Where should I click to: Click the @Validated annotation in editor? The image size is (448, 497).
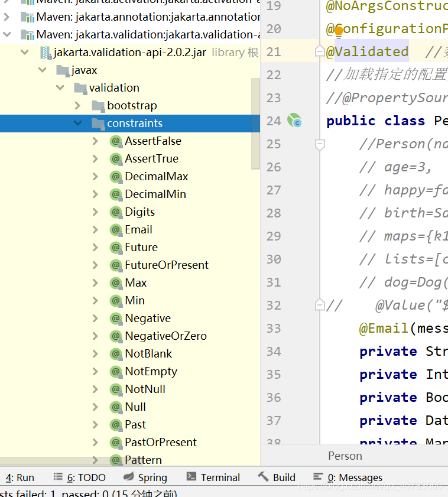367,51
